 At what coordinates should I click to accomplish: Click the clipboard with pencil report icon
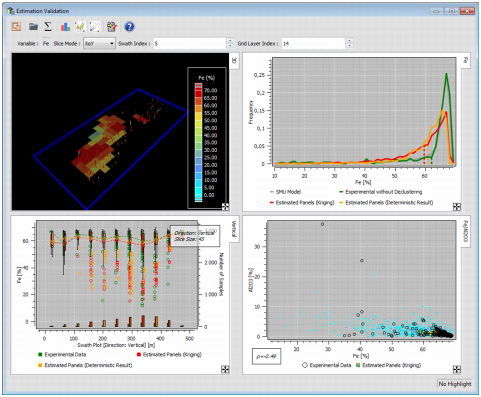(112, 27)
